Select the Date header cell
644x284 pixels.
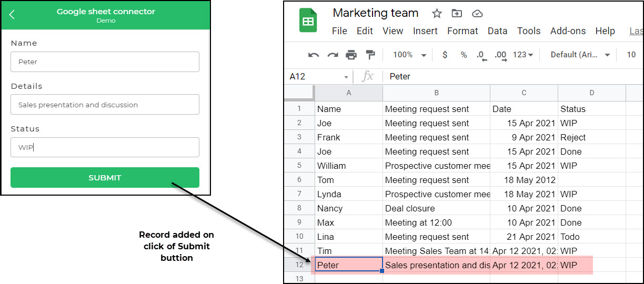(x=524, y=109)
